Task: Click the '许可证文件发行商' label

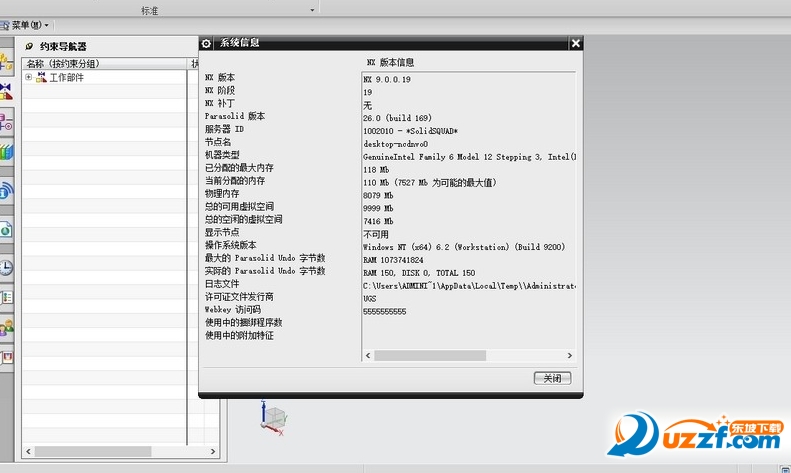Action: tap(239, 297)
